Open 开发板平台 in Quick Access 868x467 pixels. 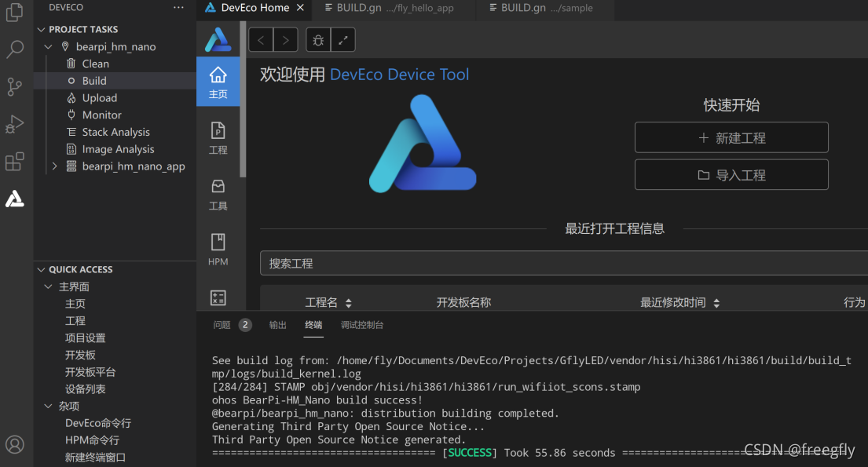[x=90, y=372]
